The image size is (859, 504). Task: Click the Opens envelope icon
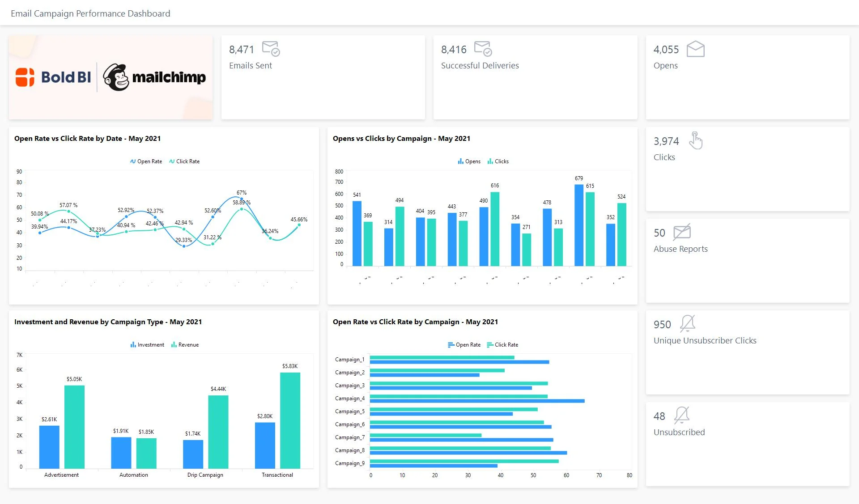point(696,50)
